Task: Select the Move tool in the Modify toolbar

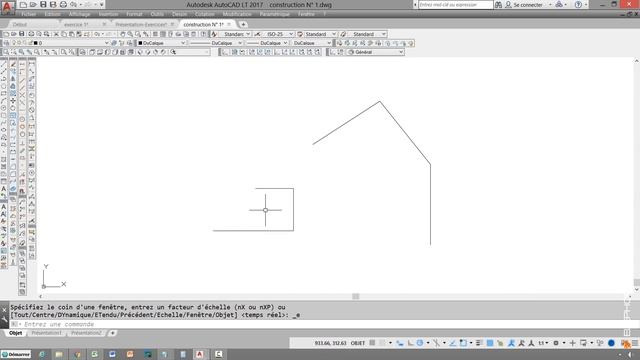Action: pyautogui.click(x=13, y=100)
